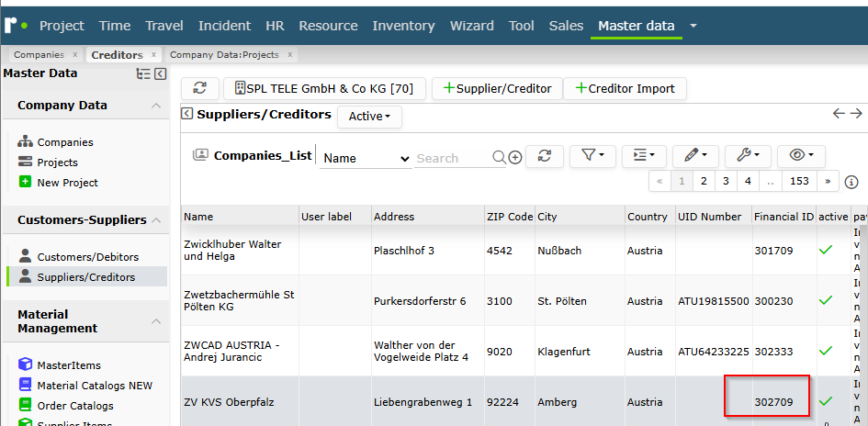The height and width of the screenshot is (426, 868).
Task: Open the Sales menu
Action: [566, 26]
